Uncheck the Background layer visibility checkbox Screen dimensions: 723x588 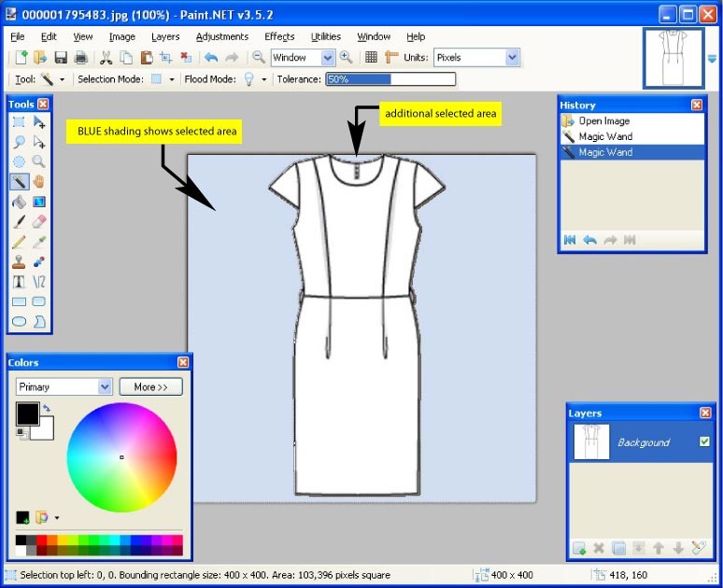704,441
